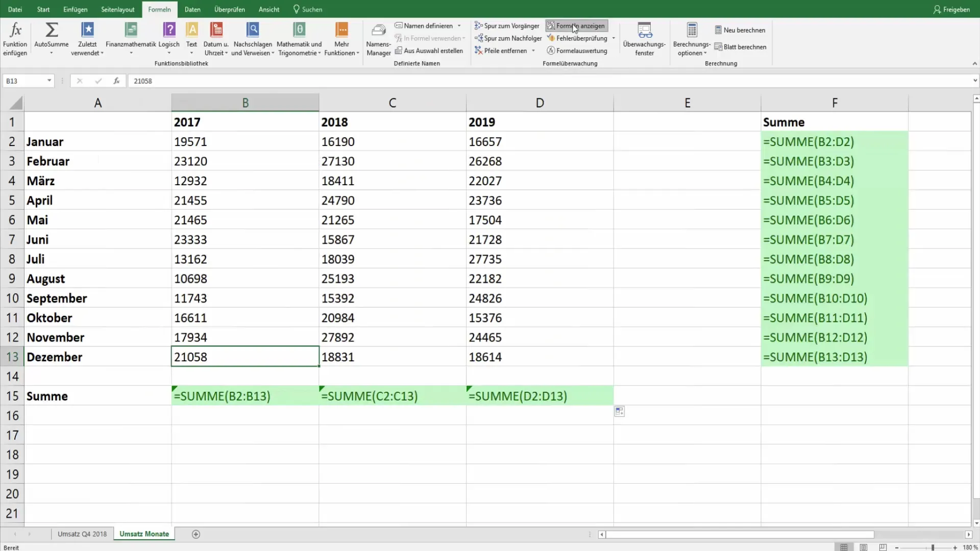Click the Select All corner triangle
The image size is (980, 551).
point(16,103)
